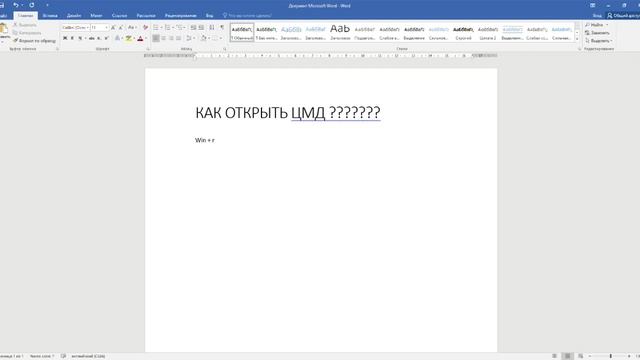Toggle underline formatting
640x360 pixels.
click(80, 38)
